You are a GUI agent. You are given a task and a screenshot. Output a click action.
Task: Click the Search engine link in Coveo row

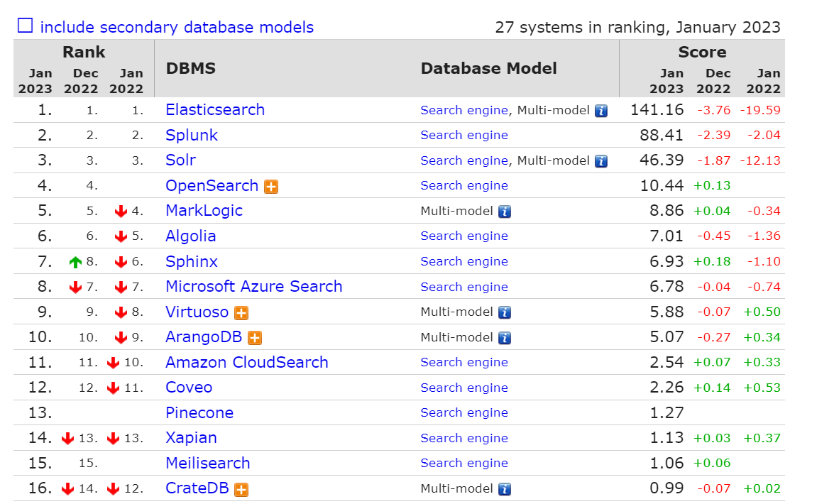(x=463, y=388)
